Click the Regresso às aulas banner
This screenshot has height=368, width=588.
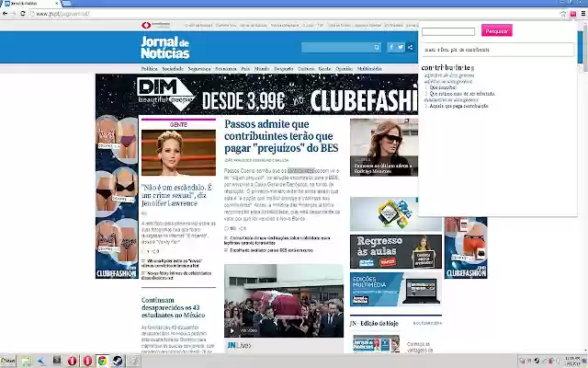point(396,251)
